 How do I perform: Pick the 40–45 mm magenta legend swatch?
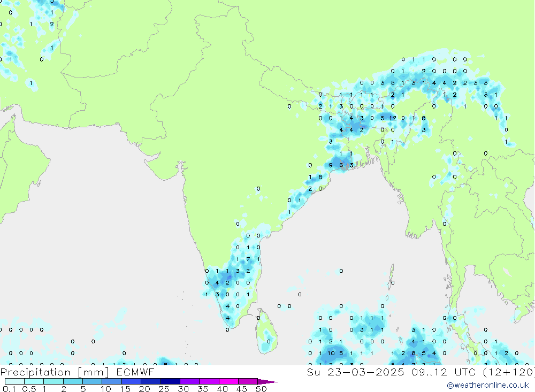click(228, 381)
